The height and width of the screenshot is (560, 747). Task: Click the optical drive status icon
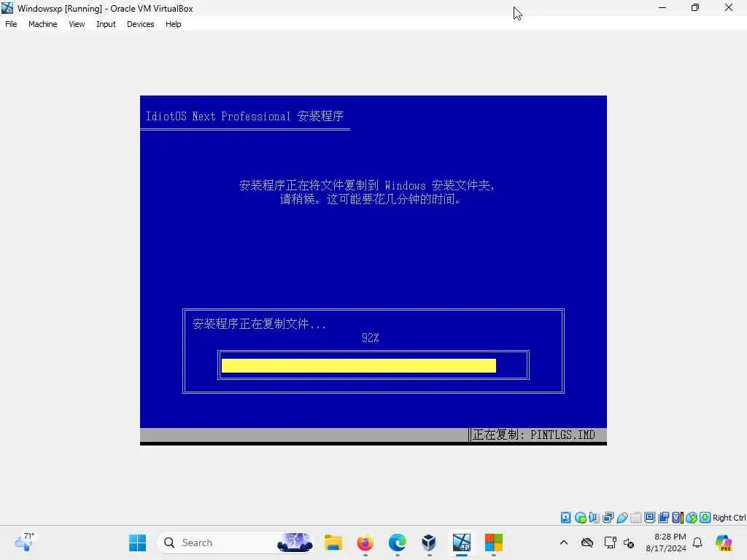point(580,518)
